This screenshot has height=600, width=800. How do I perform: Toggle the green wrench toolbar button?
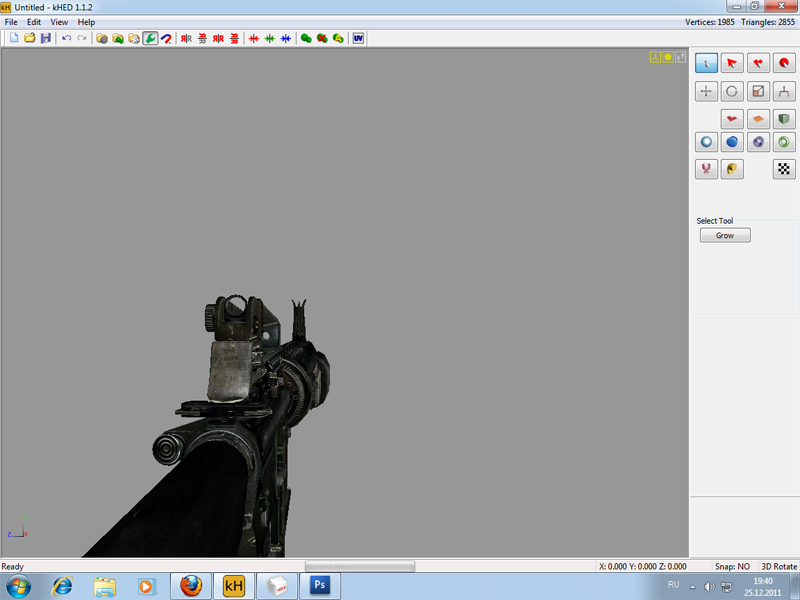pyautogui.click(x=150, y=38)
